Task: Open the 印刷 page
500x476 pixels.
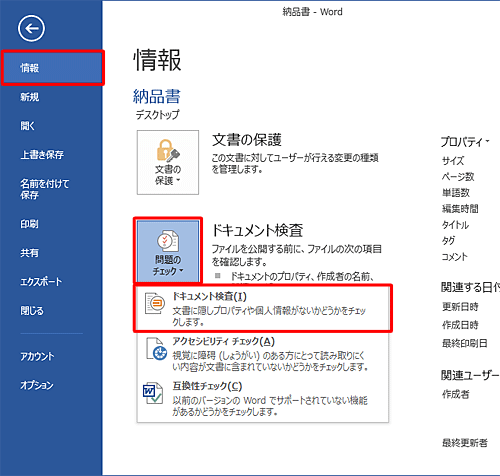Action: coord(29,224)
